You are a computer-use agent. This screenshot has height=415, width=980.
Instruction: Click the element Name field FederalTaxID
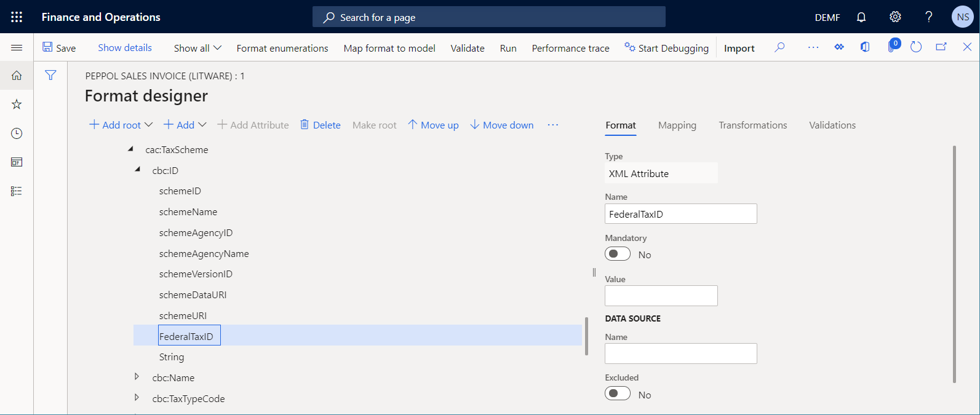(x=681, y=214)
